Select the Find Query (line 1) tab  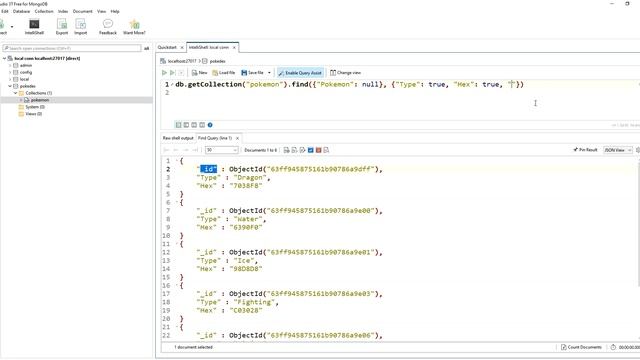tap(215, 138)
